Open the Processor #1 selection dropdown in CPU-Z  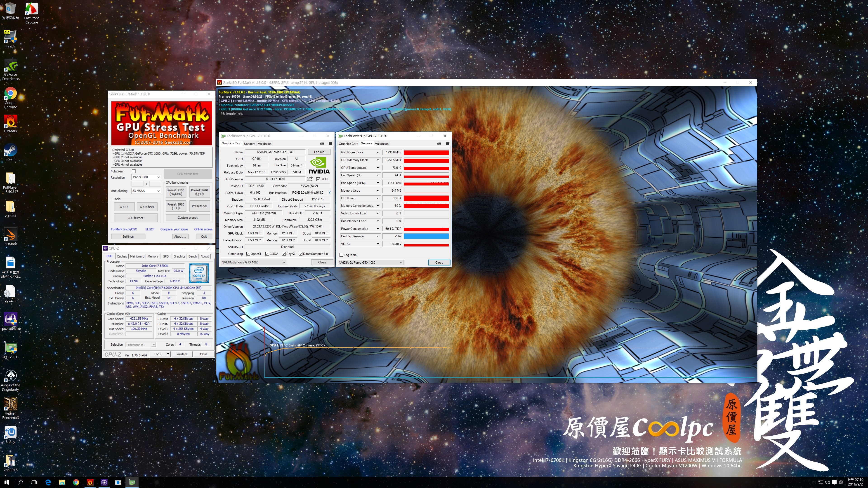point(141,345)
